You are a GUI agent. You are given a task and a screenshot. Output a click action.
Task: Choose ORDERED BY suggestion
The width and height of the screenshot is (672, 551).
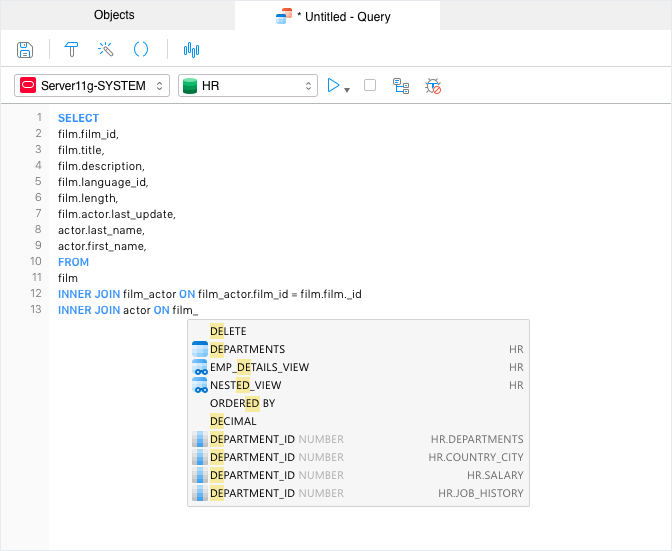(x=358, y=403)
